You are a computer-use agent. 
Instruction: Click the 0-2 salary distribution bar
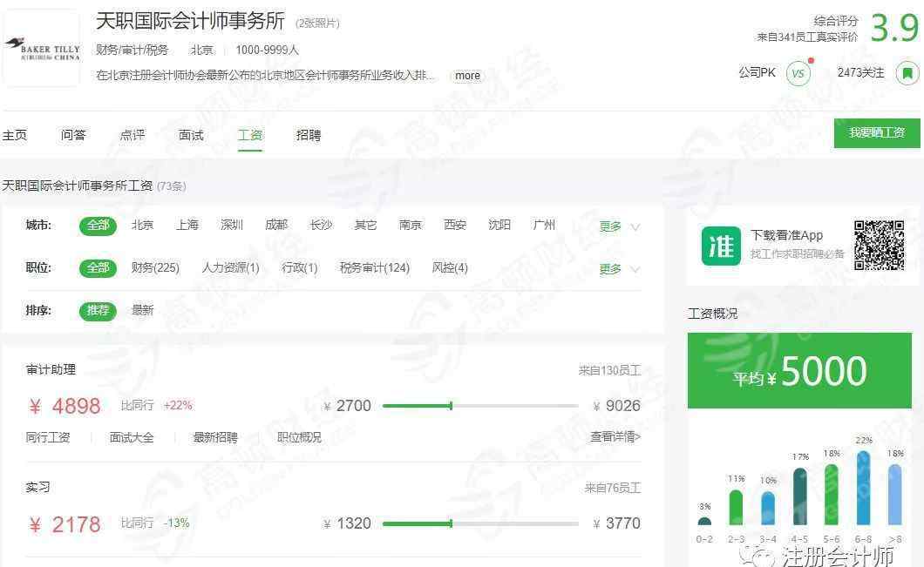tap(704, 521)
